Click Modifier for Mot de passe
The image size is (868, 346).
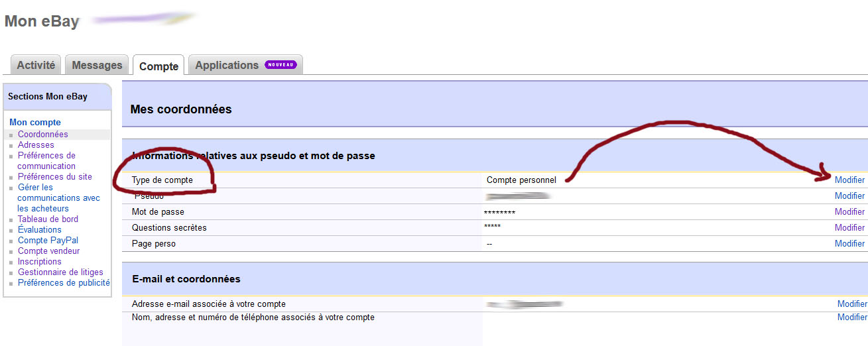click(x=849, y=211)
